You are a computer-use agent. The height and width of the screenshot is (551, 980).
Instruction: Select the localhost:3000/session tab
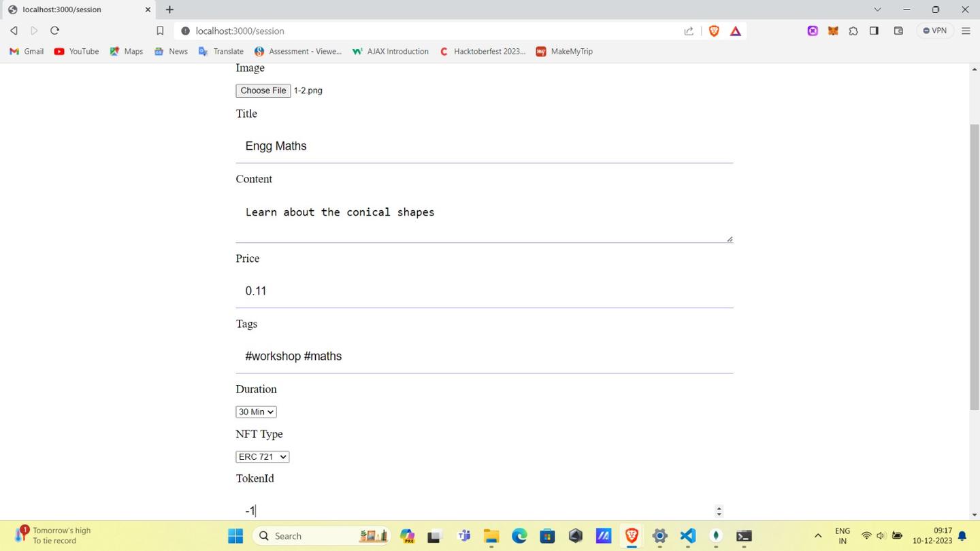click(79, 10)
